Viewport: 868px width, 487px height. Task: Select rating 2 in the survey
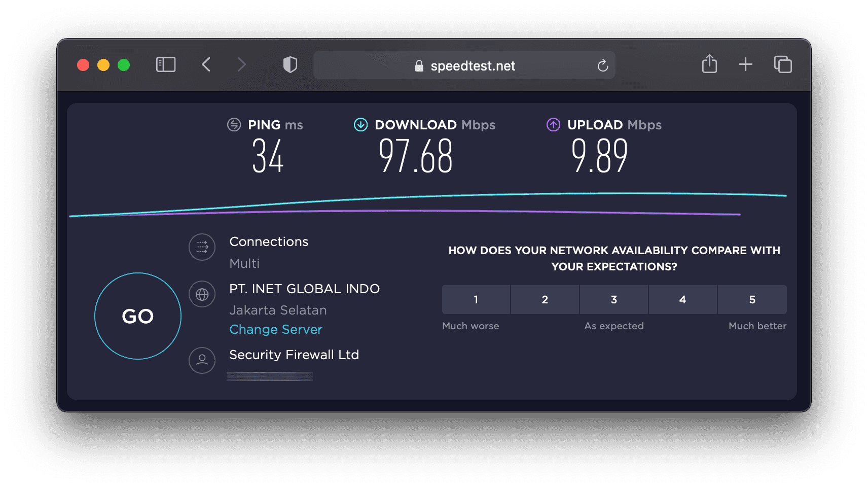click(x=545, y=299)
